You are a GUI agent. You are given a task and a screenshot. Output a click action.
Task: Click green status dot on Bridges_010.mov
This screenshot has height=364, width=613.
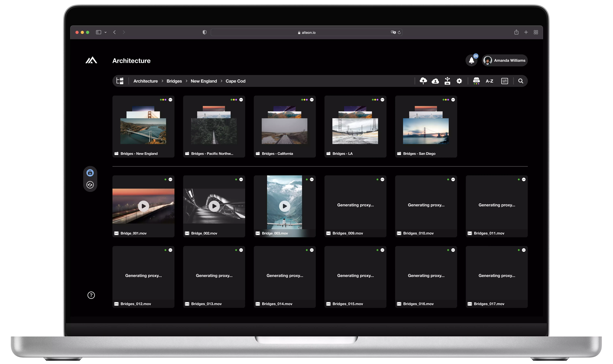click(448, 180)
